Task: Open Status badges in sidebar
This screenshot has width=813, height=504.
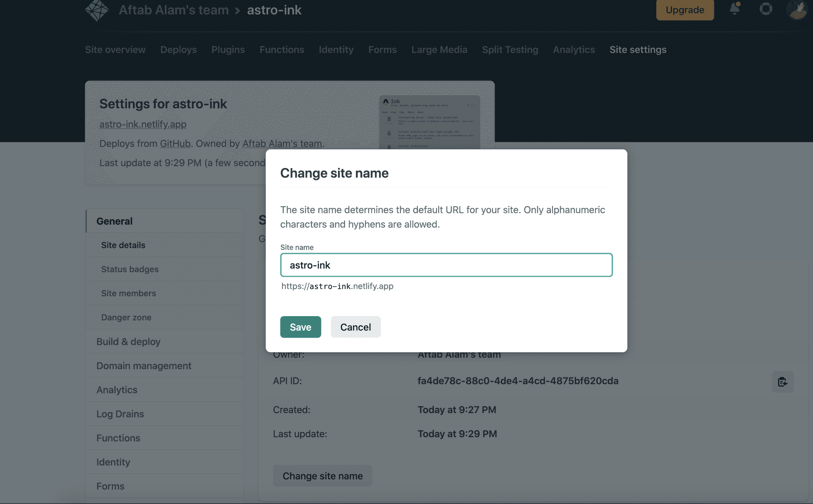Action: tap(165, 269)
